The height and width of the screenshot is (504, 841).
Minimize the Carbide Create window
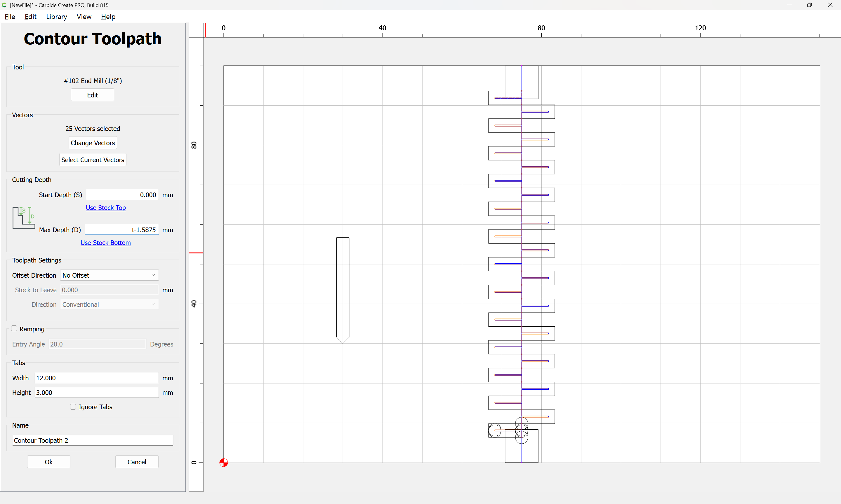point(789,5)
